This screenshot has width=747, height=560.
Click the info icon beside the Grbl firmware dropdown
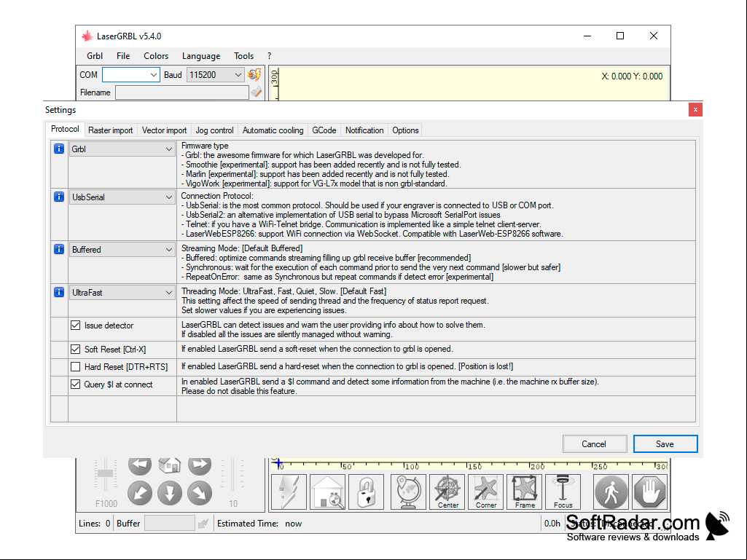click(x=59, y=149)
